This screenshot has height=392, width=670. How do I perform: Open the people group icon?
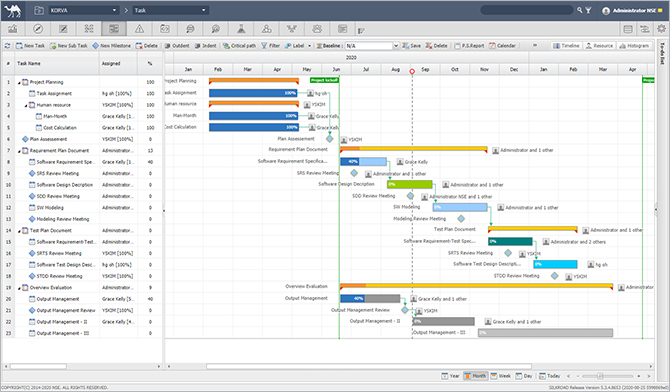317,29
